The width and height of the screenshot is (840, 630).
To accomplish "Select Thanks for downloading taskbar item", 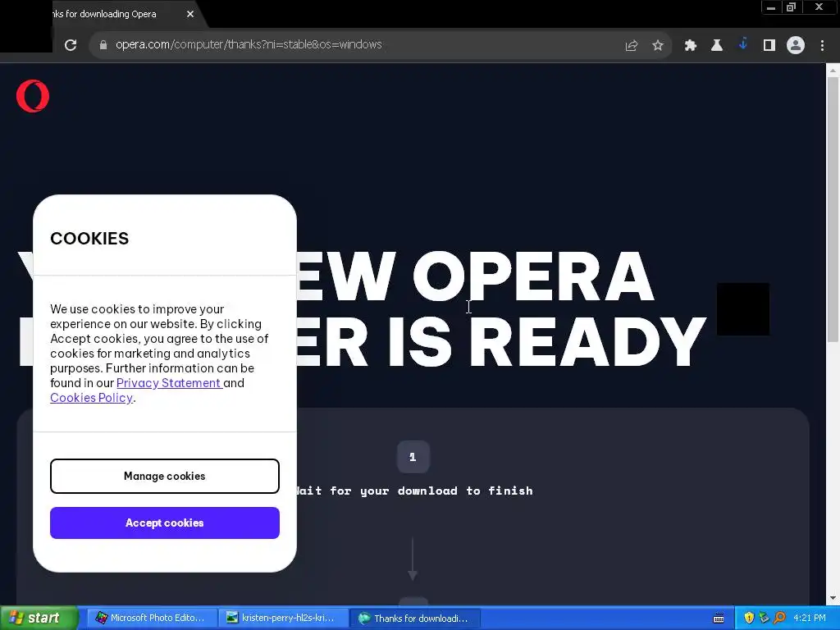I will (x=414, y=619).
